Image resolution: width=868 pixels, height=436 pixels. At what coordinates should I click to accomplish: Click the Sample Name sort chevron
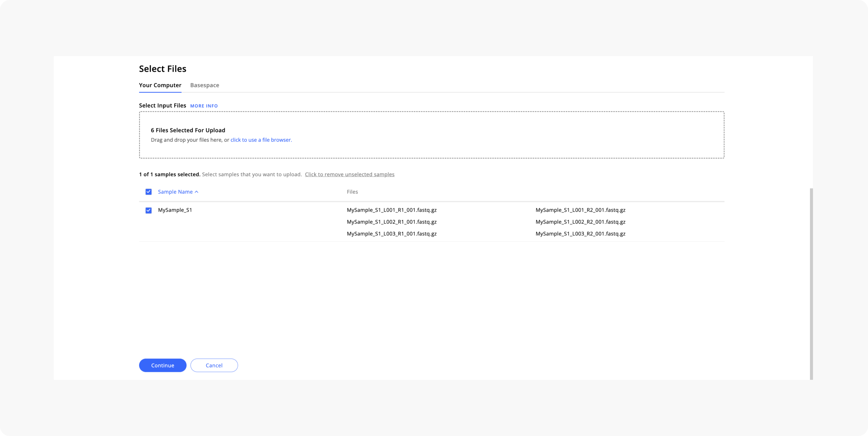coord(197,191)
